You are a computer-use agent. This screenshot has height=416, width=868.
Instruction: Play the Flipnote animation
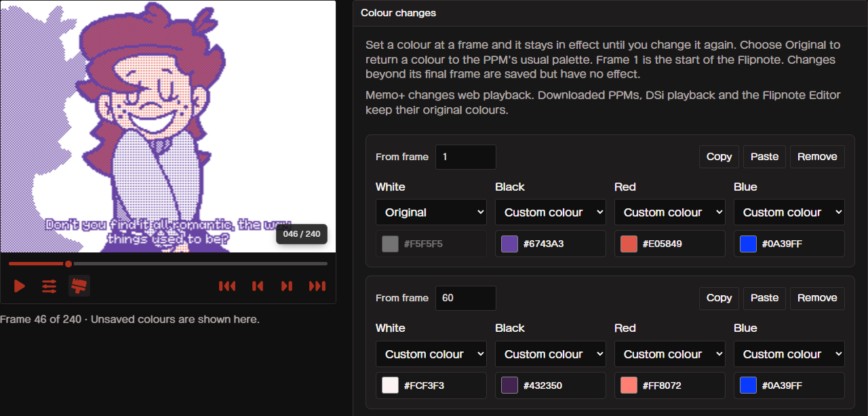(x=20, y=286)
